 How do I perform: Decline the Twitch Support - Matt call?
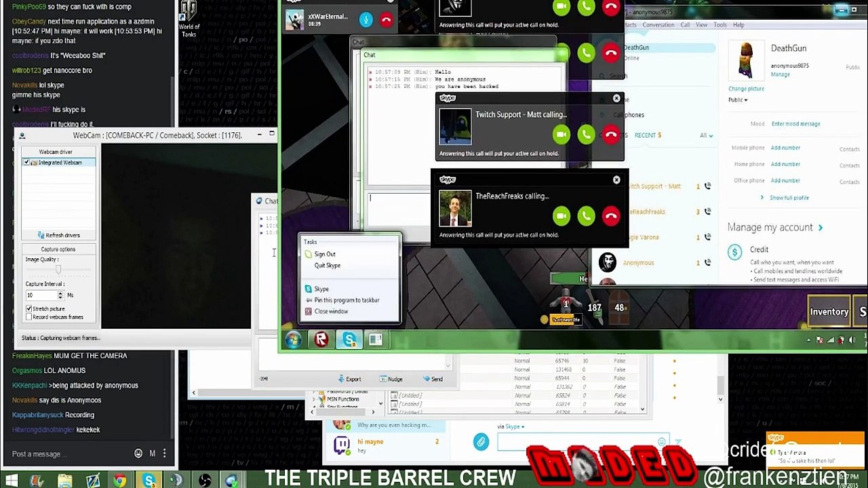pyautogui.click(x=611, y=134)
